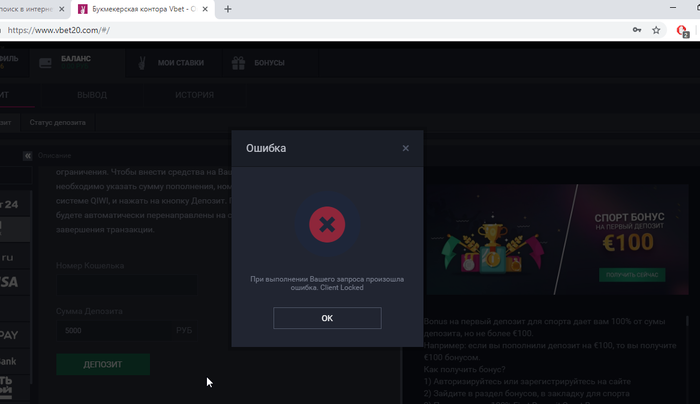Click the address bar URL vbet20.com
The width and height of the screenshot is (700, 404).
[58, 30]
